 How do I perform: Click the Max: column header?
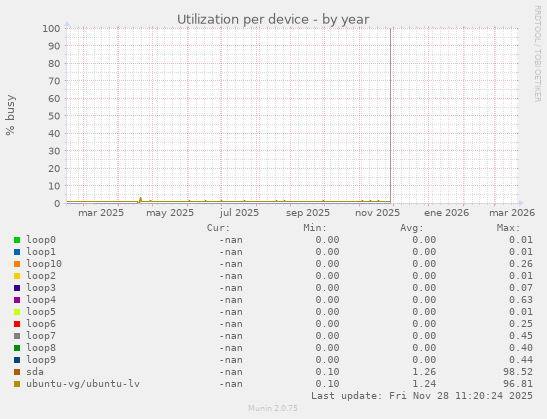(508, 228)
